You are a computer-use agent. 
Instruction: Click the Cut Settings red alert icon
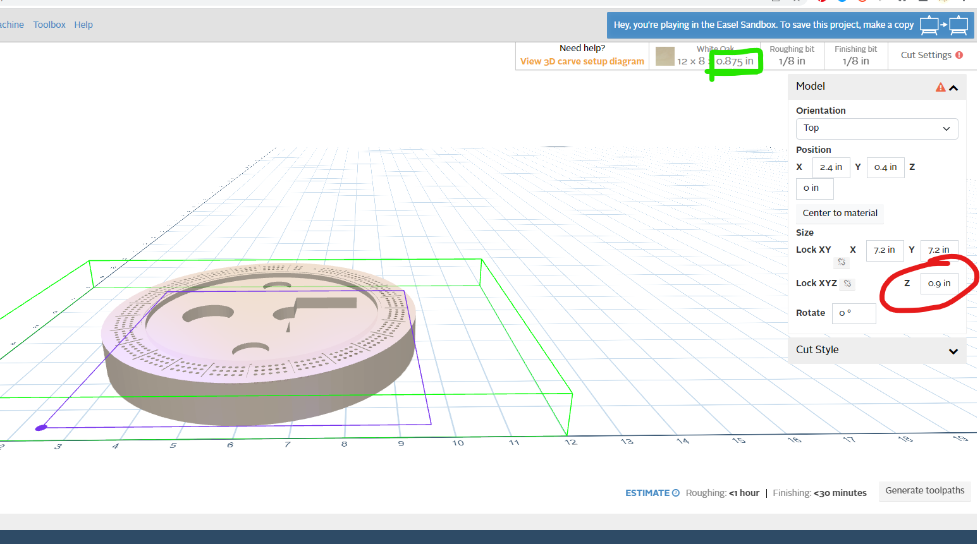click(959, 55)
